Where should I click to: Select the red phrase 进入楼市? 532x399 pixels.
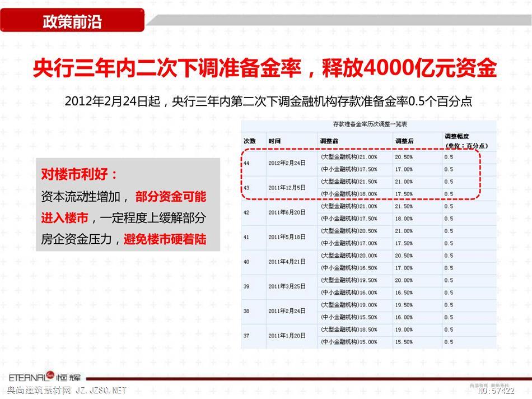point(64,217)
